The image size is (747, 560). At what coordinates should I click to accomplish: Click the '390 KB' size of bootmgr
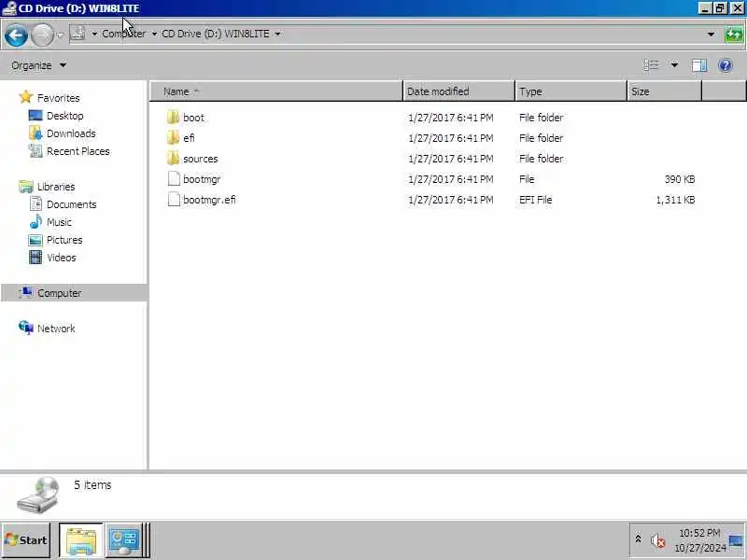[x=680, y=179]
